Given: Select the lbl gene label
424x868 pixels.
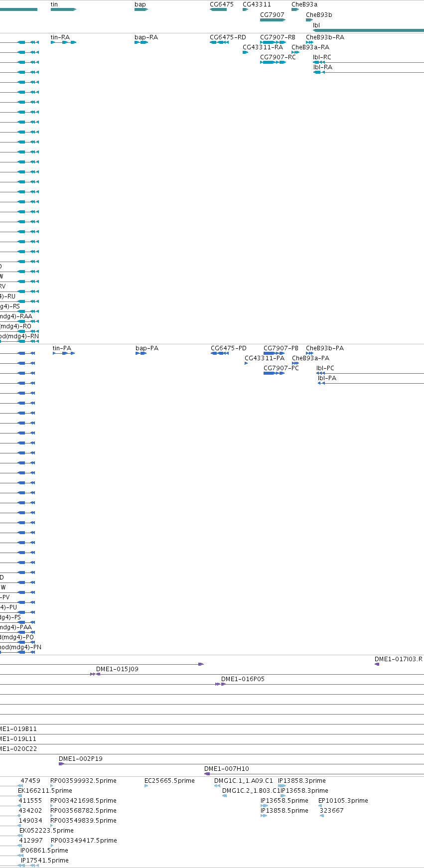Looking at the screenshot, I should 316,25.
